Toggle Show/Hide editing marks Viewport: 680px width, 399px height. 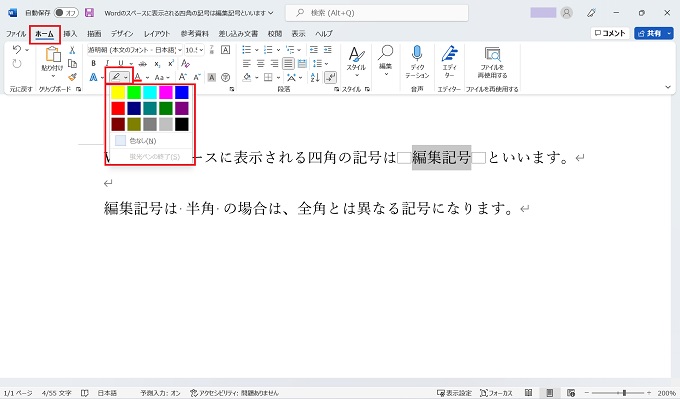[330, 77]
